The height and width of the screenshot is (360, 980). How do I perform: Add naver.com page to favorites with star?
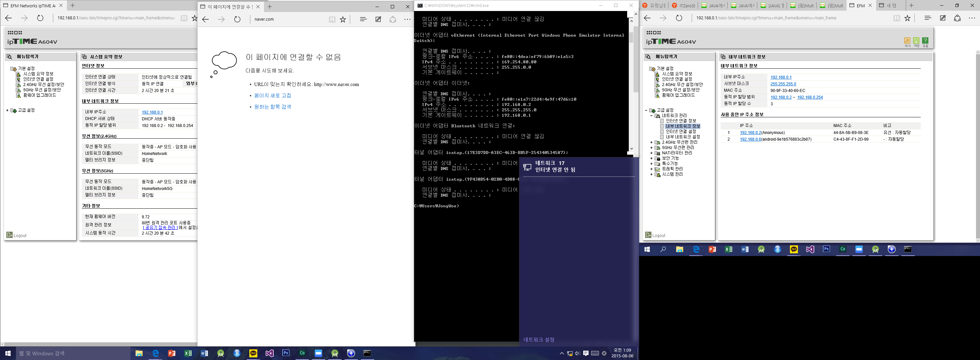(x=343, y=19)
